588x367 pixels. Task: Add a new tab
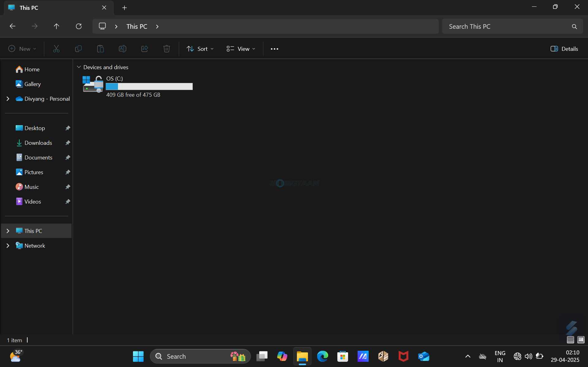click(x=124, y=8)
